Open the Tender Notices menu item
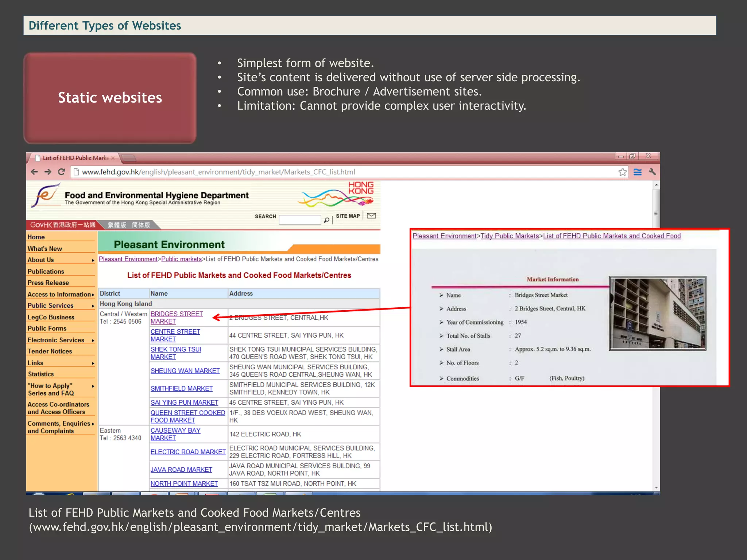This screenshot has width=747, height=560. coord(50,351)
